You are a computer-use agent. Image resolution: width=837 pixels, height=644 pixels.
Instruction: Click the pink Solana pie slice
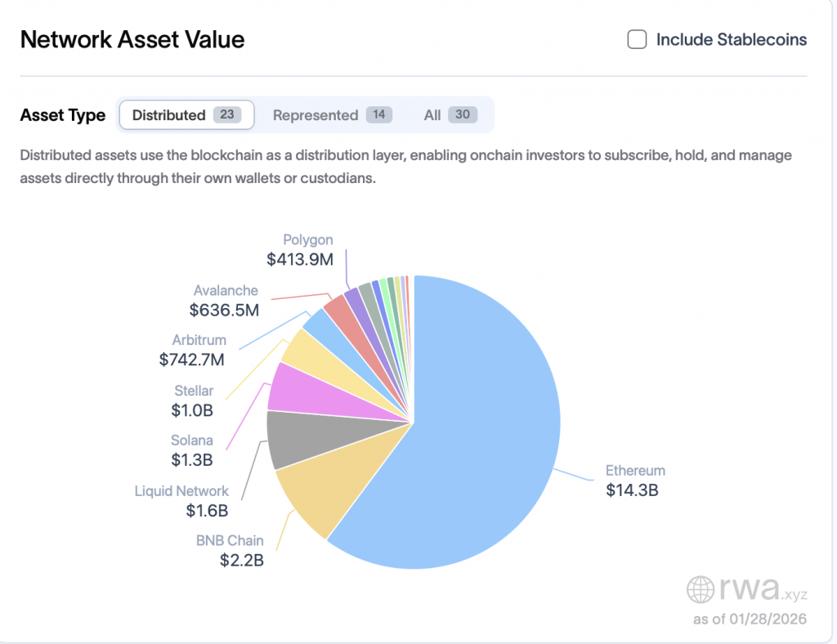pyautogui.click(x=294, y=388)
